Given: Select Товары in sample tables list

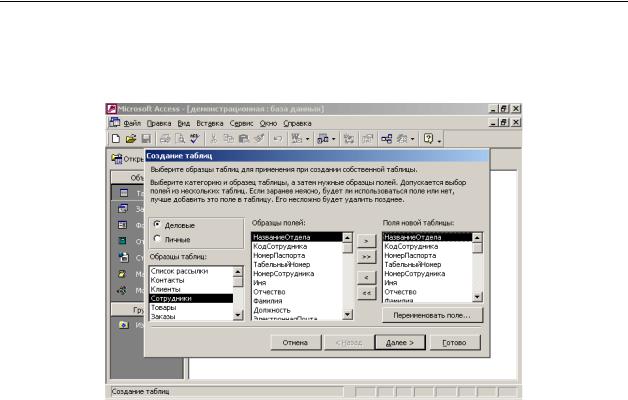Looking at the screenshot, I should point(191,308).
